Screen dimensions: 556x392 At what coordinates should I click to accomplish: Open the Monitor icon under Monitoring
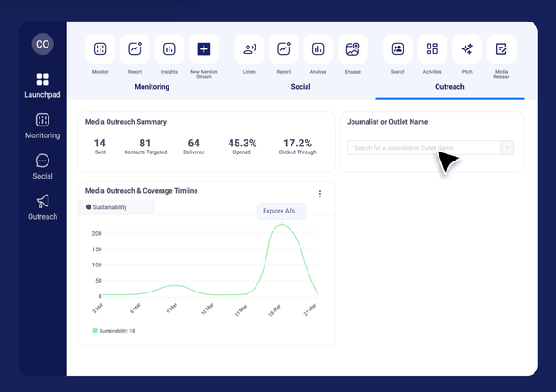(x=100, y=49)
